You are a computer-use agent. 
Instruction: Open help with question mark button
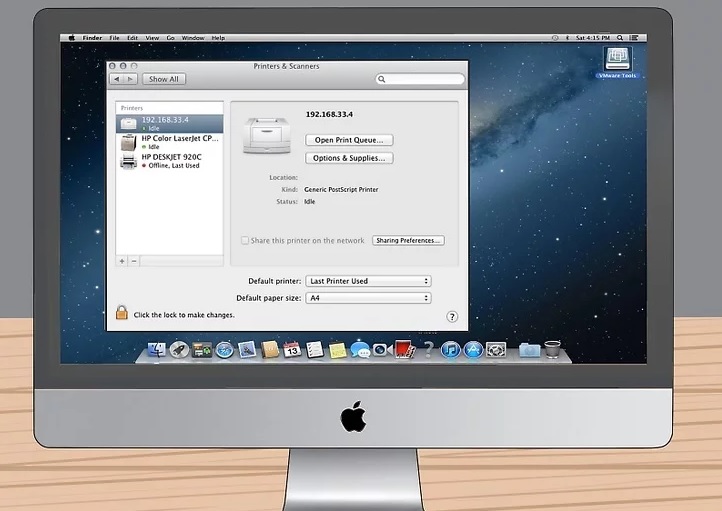tap(452, 317)
